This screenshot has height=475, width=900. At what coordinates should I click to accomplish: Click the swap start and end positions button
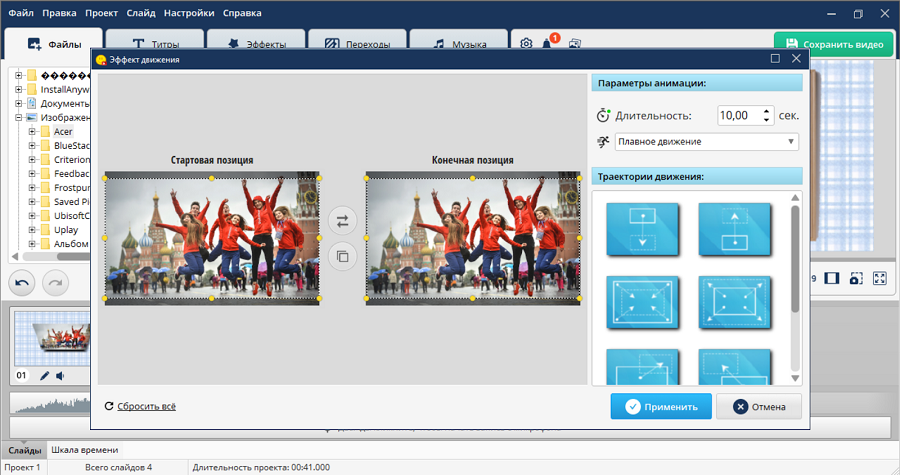342,221
